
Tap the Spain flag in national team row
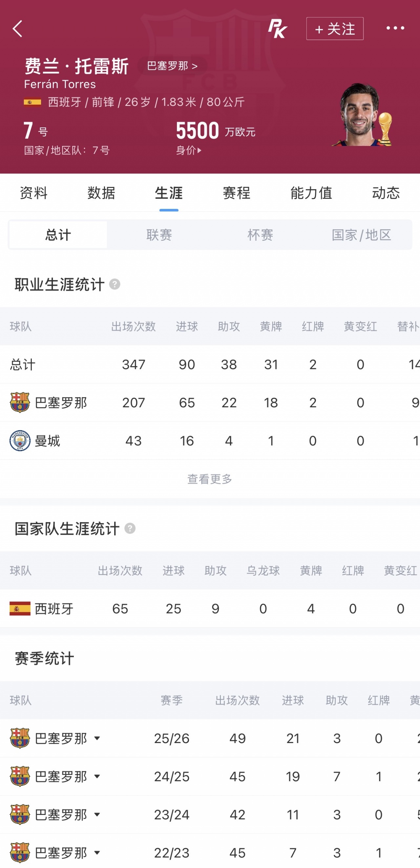click(20, 609)
